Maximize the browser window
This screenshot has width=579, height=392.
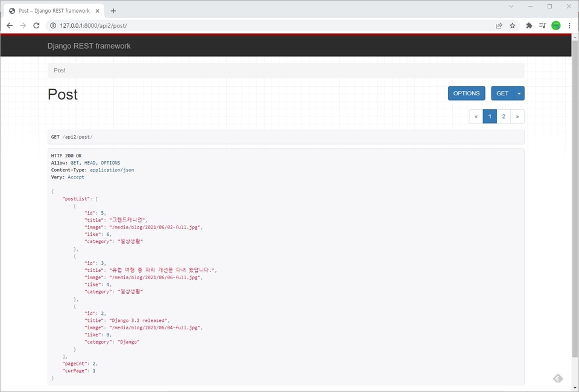tap(549, 6)
